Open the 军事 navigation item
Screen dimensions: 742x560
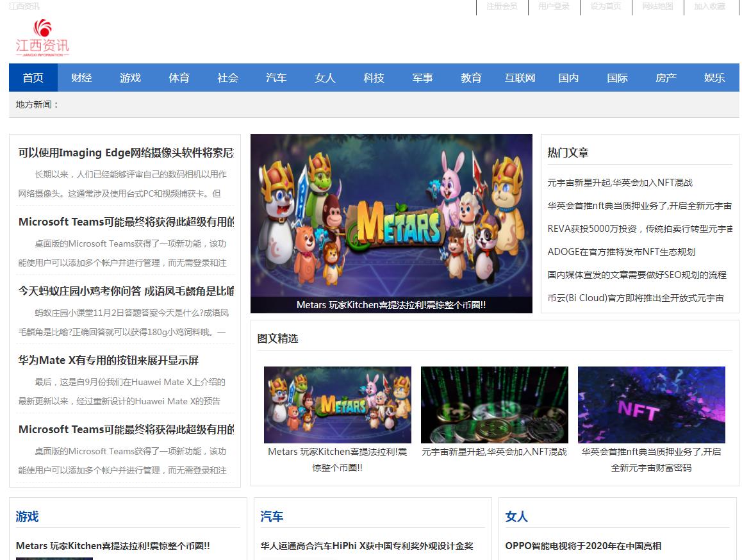[x=422, y=78]
